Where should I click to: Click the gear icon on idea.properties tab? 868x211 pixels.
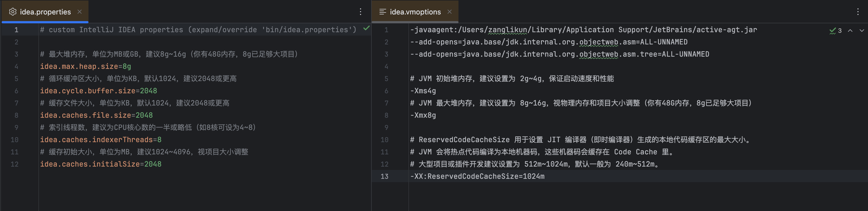[x=13, y=12]
